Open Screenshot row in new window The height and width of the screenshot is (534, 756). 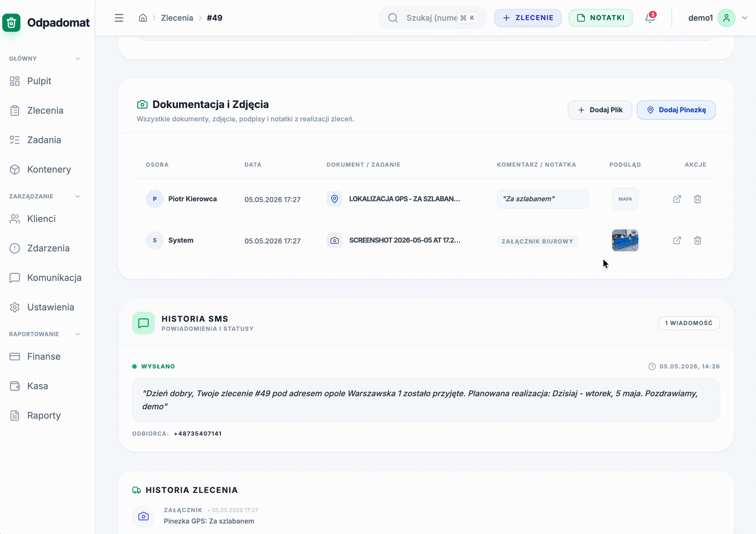677,241
